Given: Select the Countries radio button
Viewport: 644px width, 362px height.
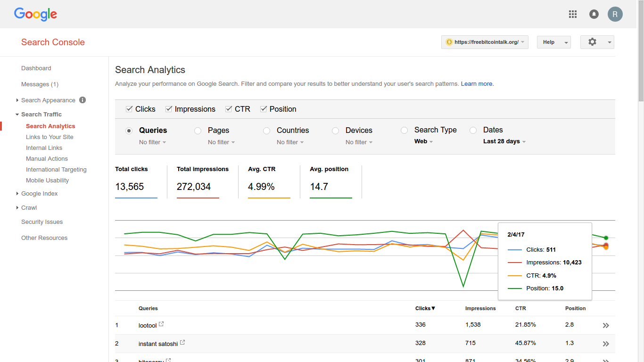Looking at the screenshot, I should point(267,131).
